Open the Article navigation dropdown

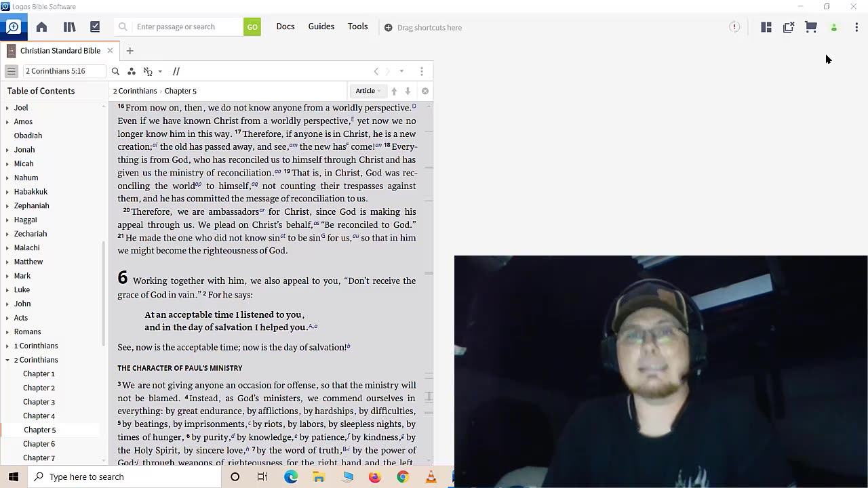pyautogui.click(x=368, y=91)
